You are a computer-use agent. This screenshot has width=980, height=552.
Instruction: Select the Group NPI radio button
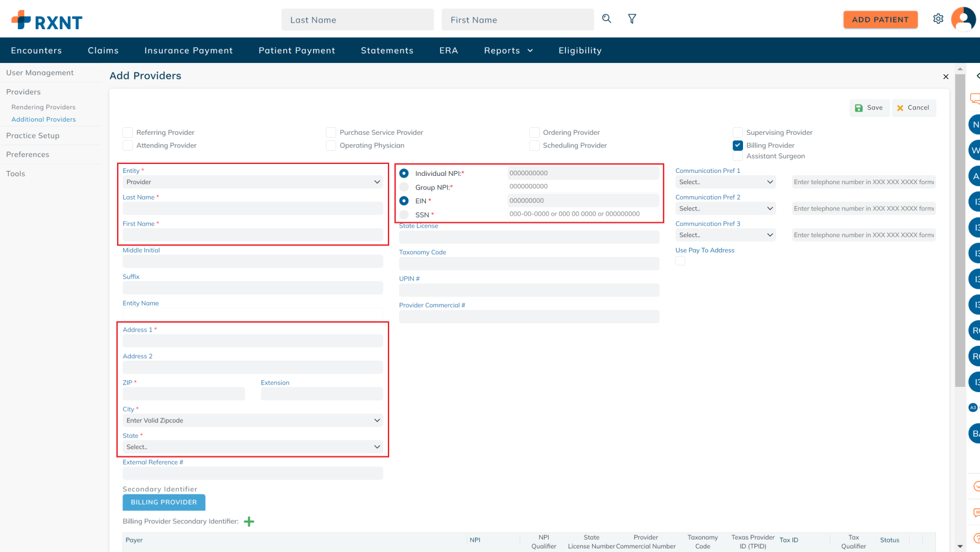coord(404,187)
